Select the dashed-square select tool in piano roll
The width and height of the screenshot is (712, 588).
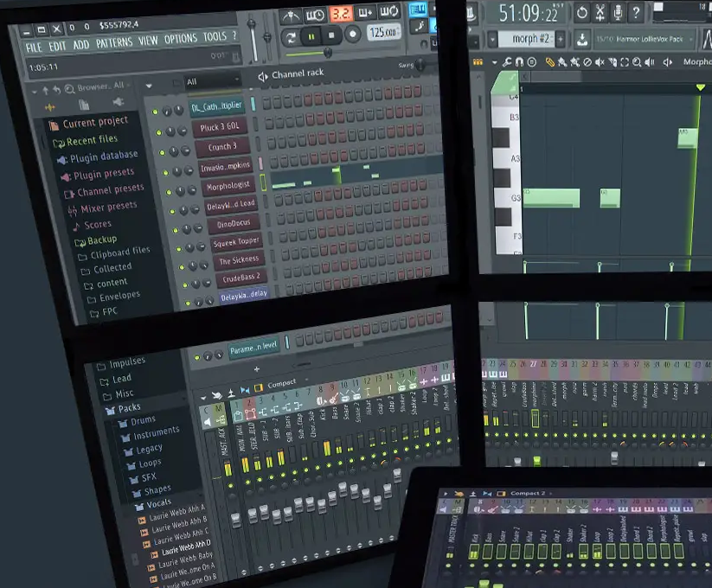625,62
